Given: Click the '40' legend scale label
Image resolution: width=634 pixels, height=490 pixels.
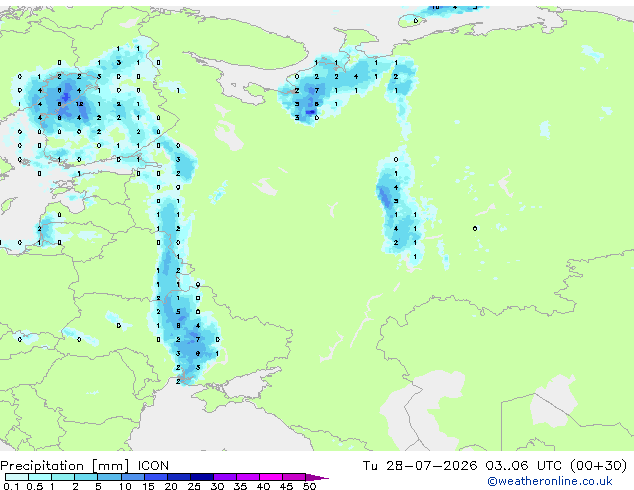Looking at the screenshot, I should tap(263, 486).
